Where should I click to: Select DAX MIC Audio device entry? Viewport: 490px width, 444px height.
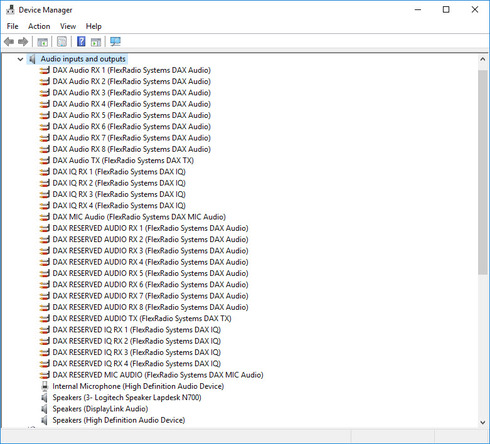pyautogui.click(x=139, y=217)
